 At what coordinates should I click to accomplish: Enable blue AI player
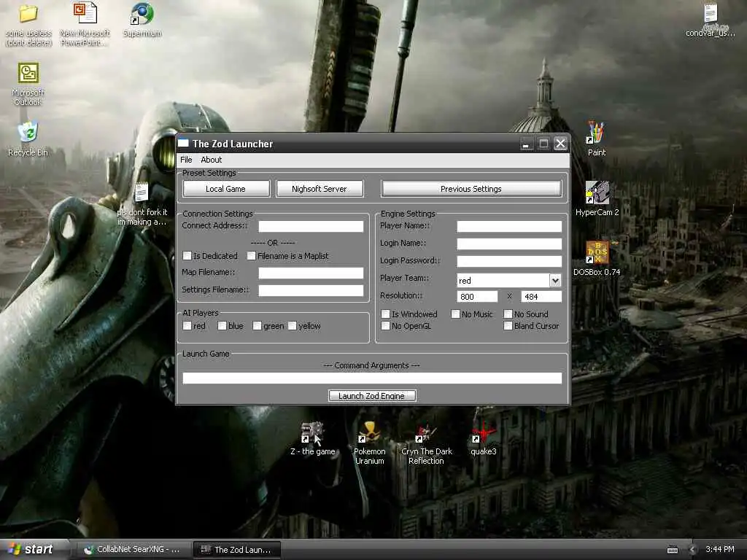[x=222, y=326]
